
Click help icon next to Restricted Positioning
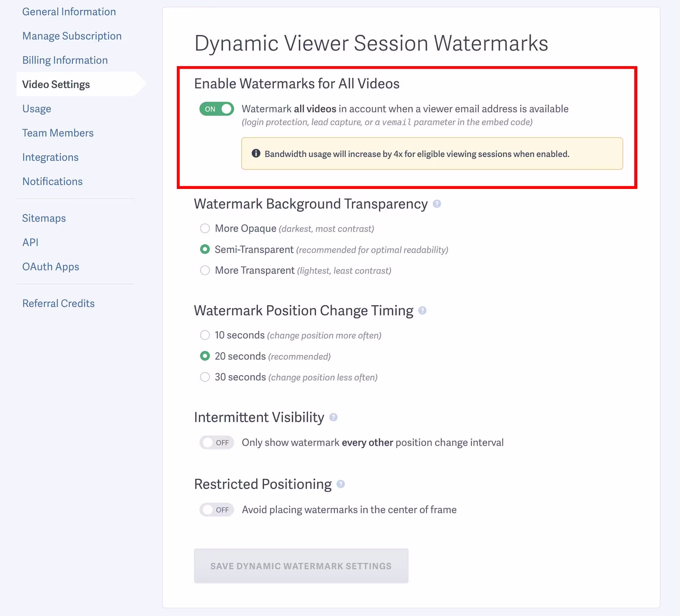[341, 484]
